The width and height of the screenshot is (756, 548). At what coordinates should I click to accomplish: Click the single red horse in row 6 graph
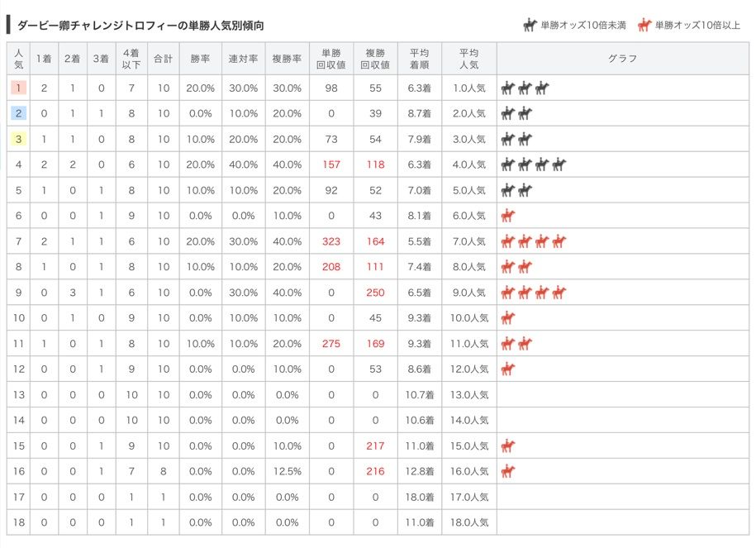(507, 216)
